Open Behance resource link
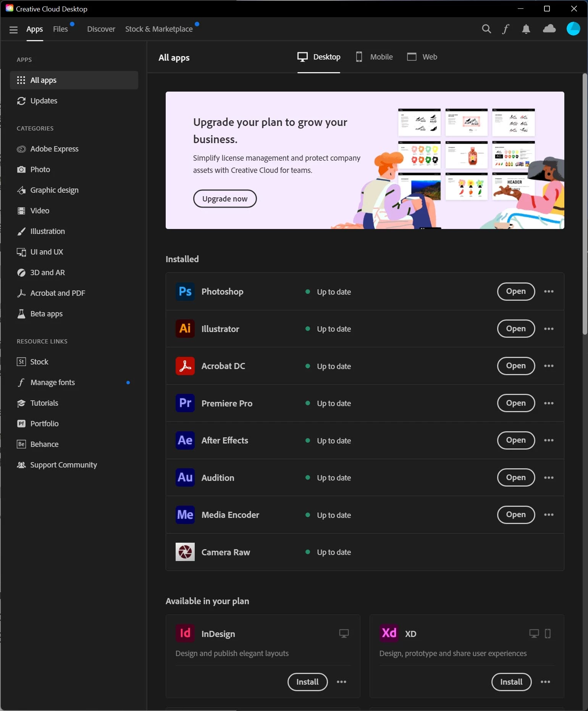This screenshot has height=711, width=588. (x=74, y=444)
